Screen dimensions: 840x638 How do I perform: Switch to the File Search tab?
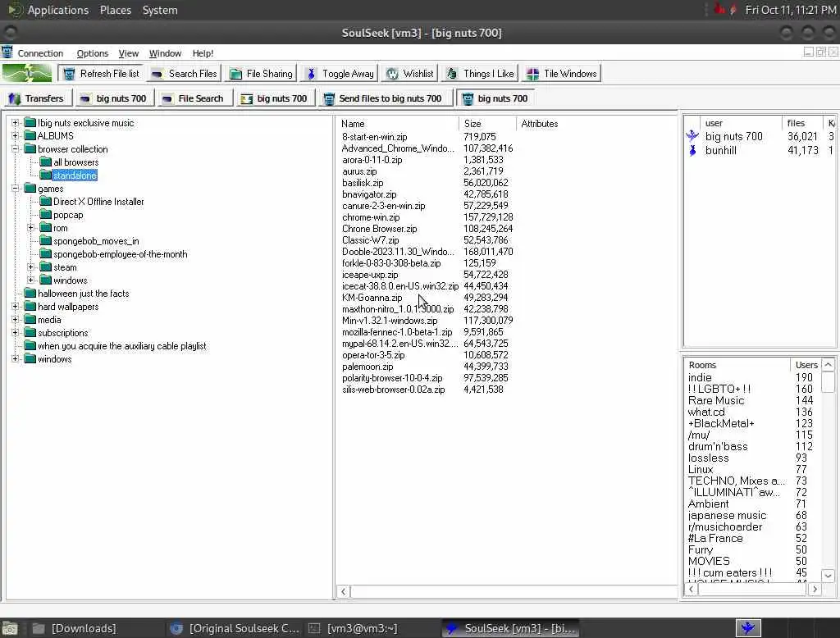194,98
